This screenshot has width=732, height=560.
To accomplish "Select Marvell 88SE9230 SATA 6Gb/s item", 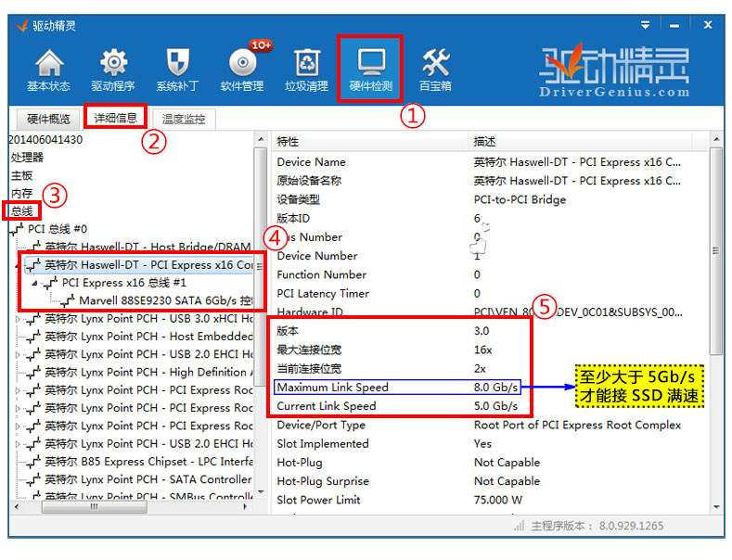I will point(166,300).
